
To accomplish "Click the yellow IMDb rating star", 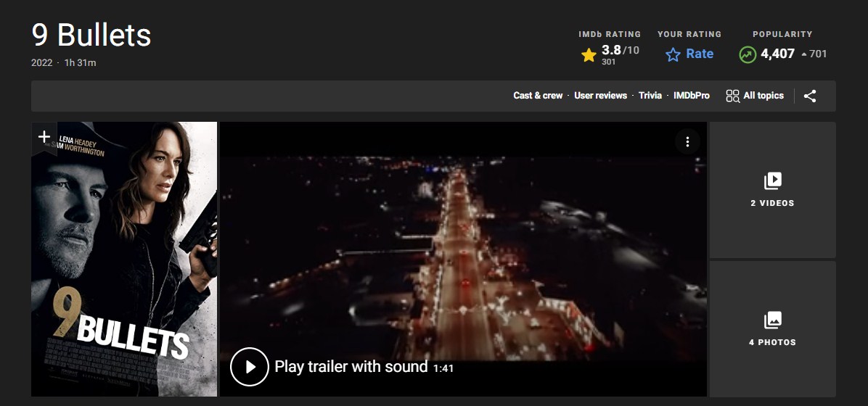I will pos(589,55).
